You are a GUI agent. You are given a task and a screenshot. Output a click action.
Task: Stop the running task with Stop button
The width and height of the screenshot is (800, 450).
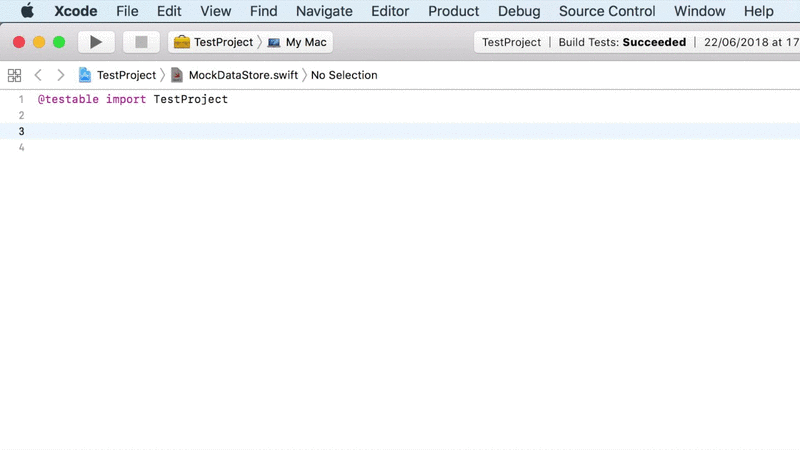141,42
